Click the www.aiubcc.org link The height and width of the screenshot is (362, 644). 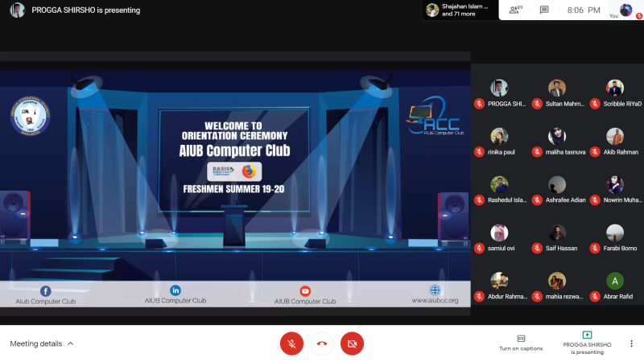(x=435, y=300)
